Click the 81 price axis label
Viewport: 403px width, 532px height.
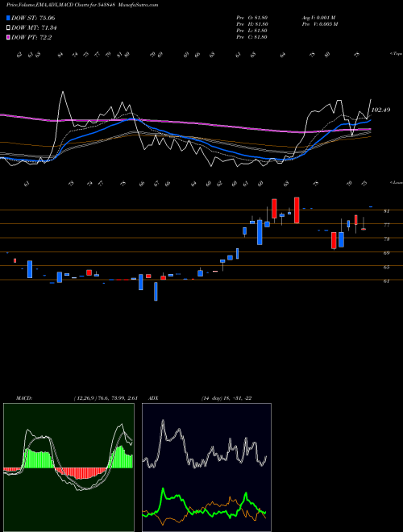click(x=386, y=211)
